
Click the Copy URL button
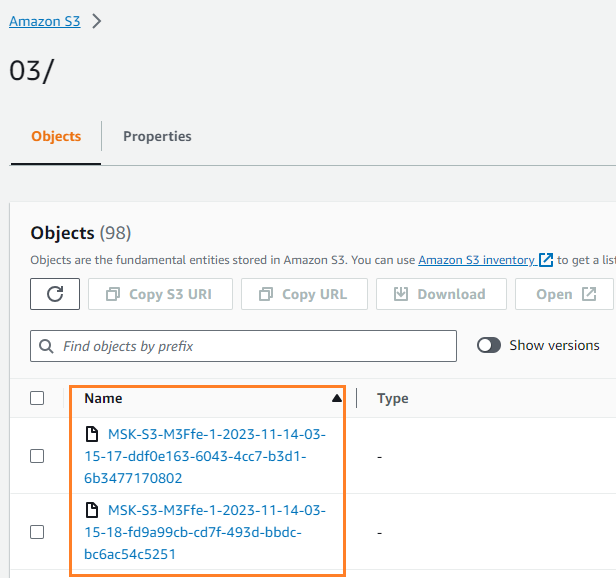pos(304,294)
